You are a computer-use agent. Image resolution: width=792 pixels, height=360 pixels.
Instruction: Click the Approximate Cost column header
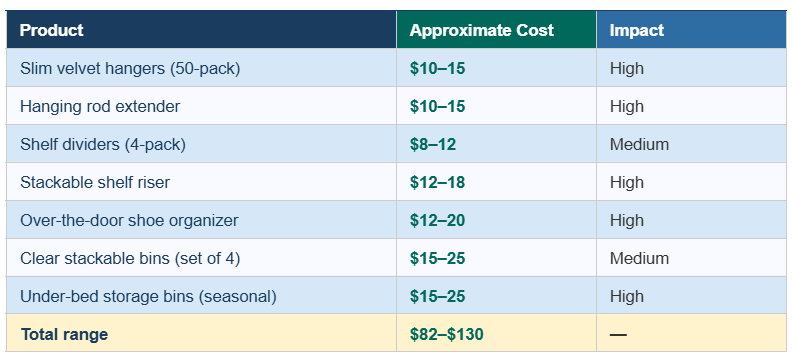pyautogui.click(x=497, y=30)
